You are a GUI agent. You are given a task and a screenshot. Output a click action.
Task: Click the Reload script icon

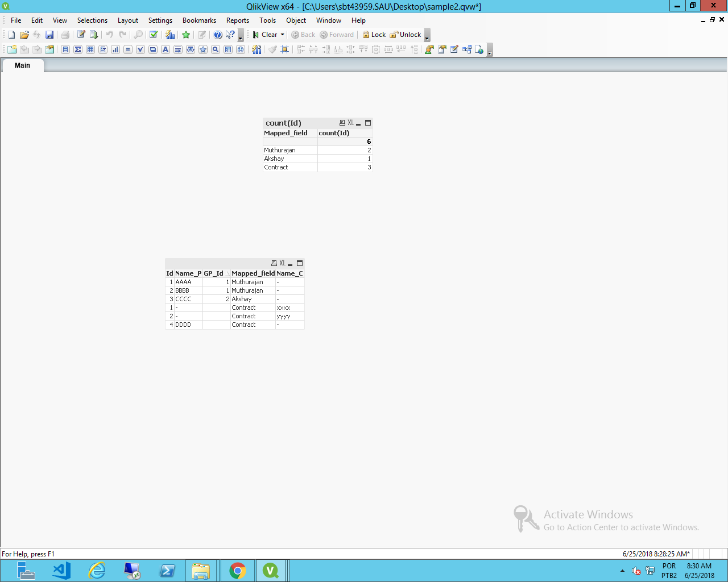click(94, 35)
